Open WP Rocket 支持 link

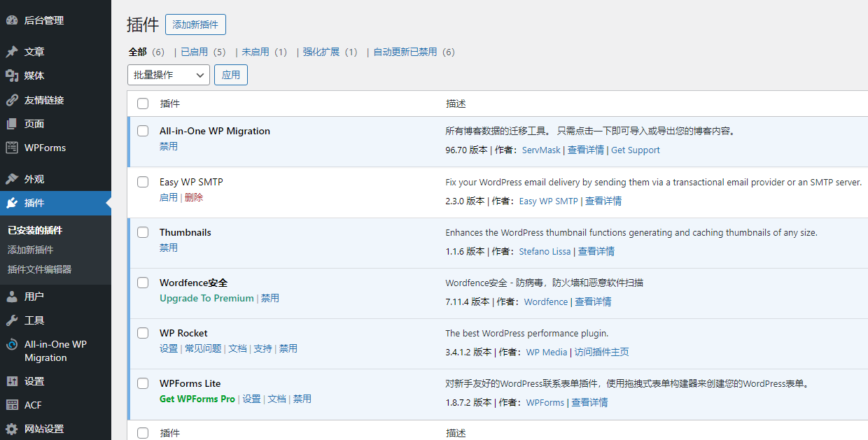262,348
